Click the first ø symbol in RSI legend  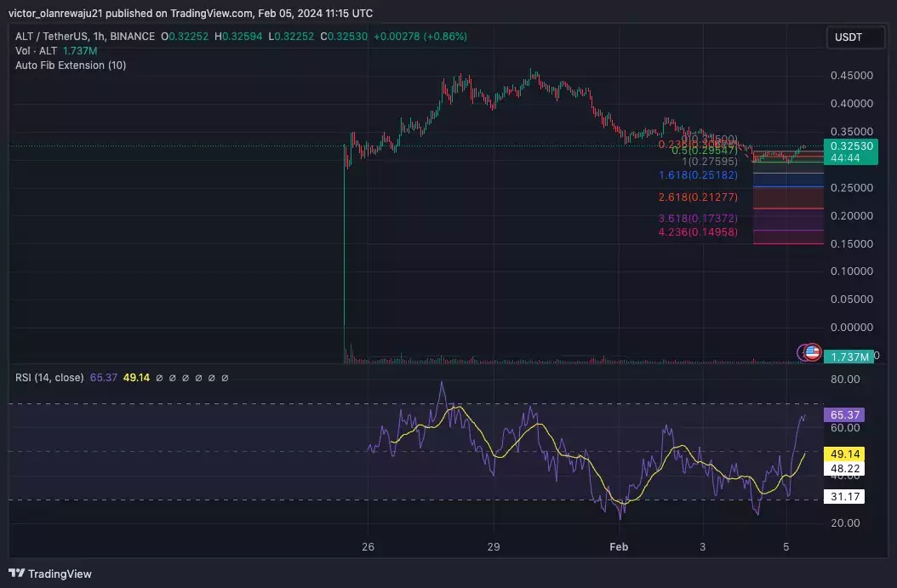pyautogui.click(x=160, y=378)
